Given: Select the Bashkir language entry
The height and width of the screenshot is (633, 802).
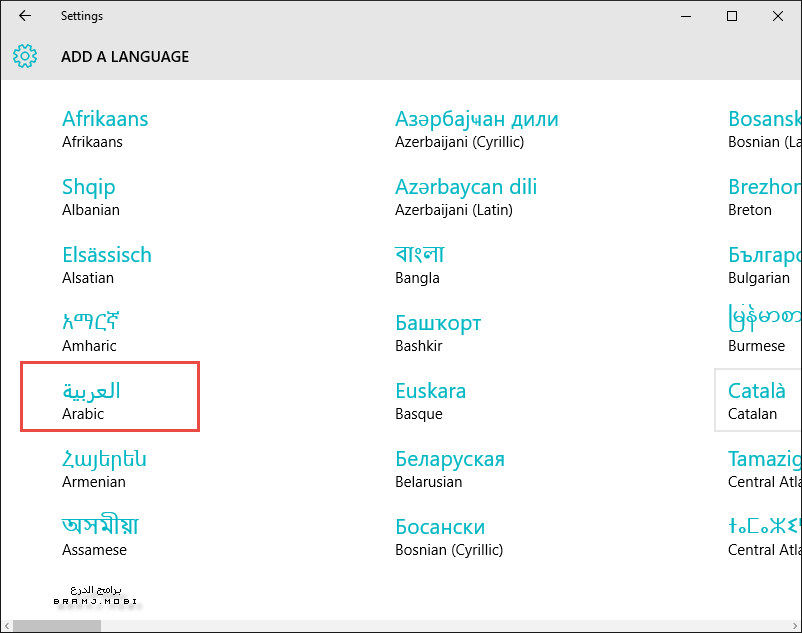Looking at the screenshot, I should click(x=438, y=333).
